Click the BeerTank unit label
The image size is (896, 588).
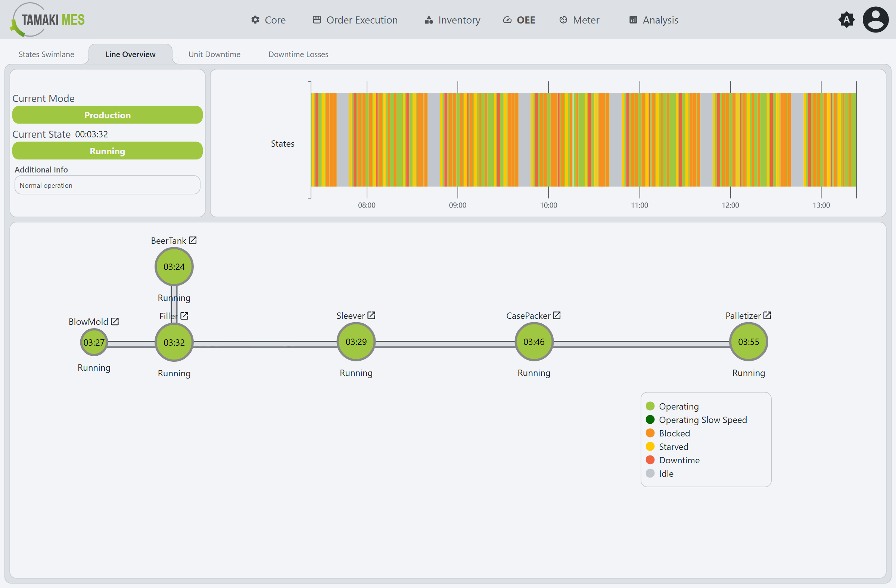click(168, 240)
